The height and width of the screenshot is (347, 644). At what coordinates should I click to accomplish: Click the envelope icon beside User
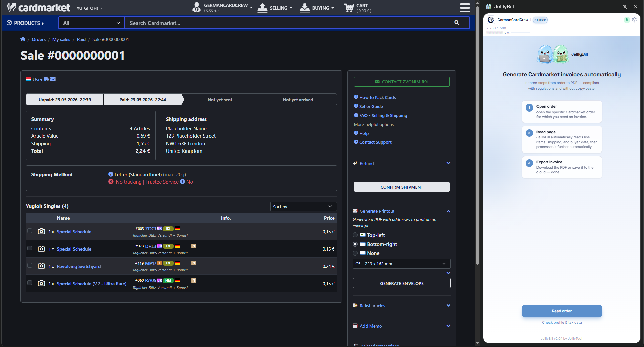coord(53,79)
